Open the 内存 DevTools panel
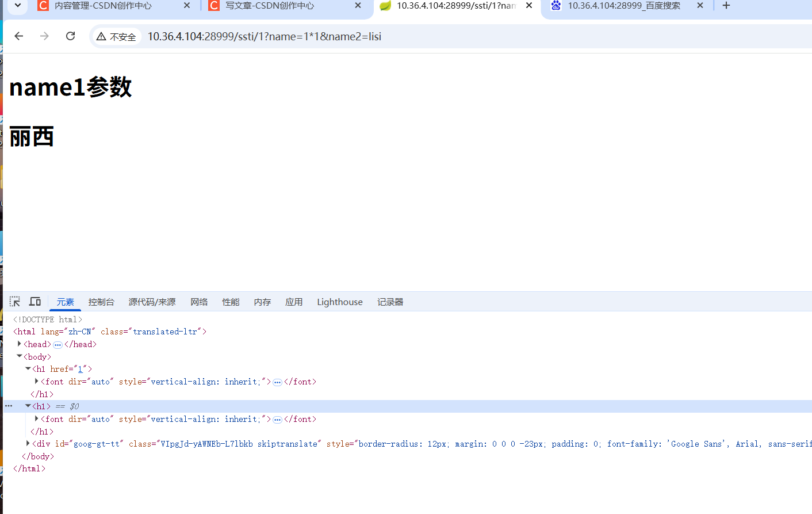The width and height of the screenshot is (812, 514). point(262,302)
